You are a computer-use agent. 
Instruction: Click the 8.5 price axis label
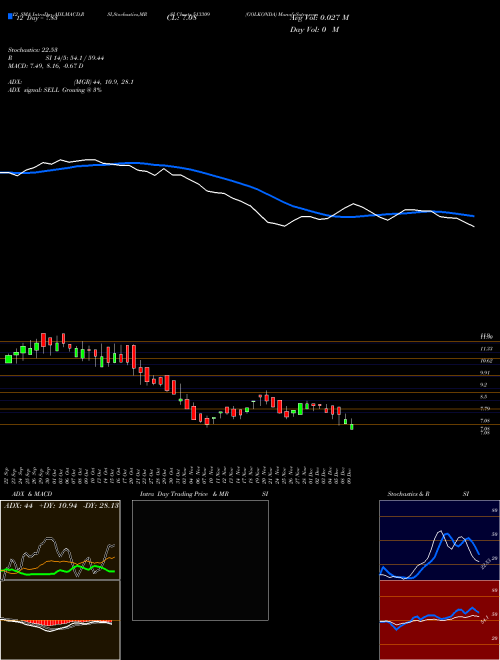point(484,397)
